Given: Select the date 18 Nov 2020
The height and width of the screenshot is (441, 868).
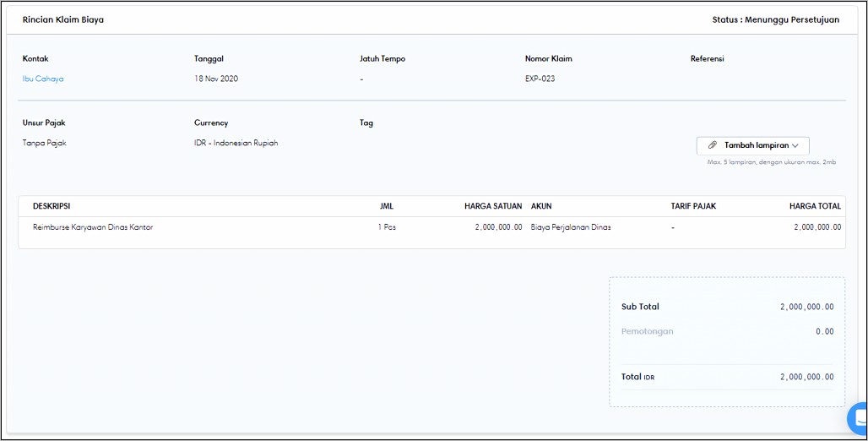Looking at the screenshot, I should (216, 79).
